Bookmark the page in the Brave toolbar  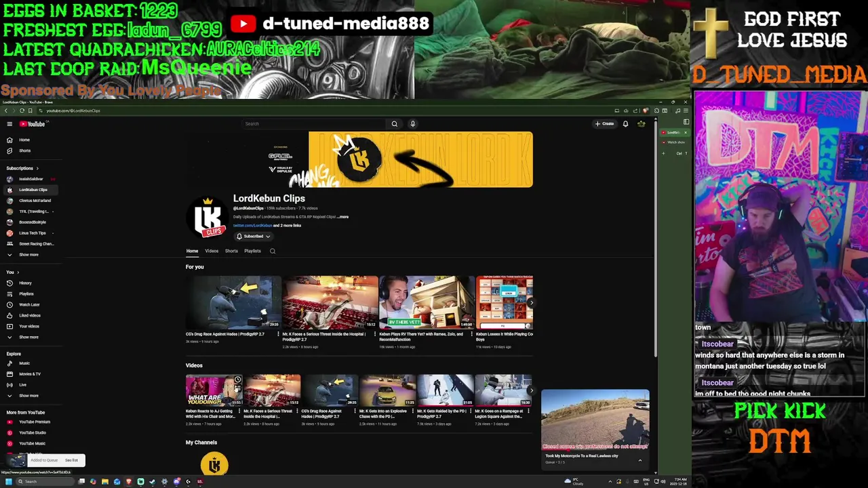click(30, 110)
